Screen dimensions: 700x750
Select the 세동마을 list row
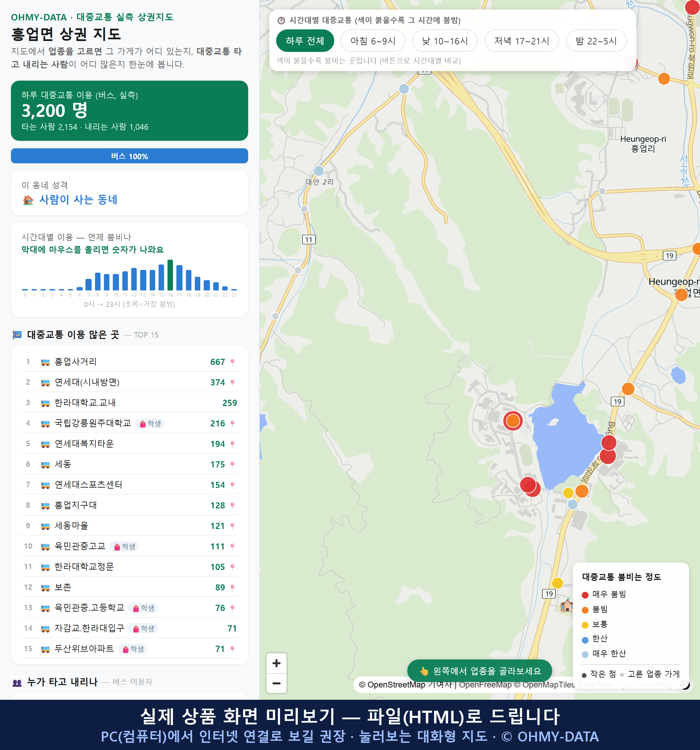point(130,526)
